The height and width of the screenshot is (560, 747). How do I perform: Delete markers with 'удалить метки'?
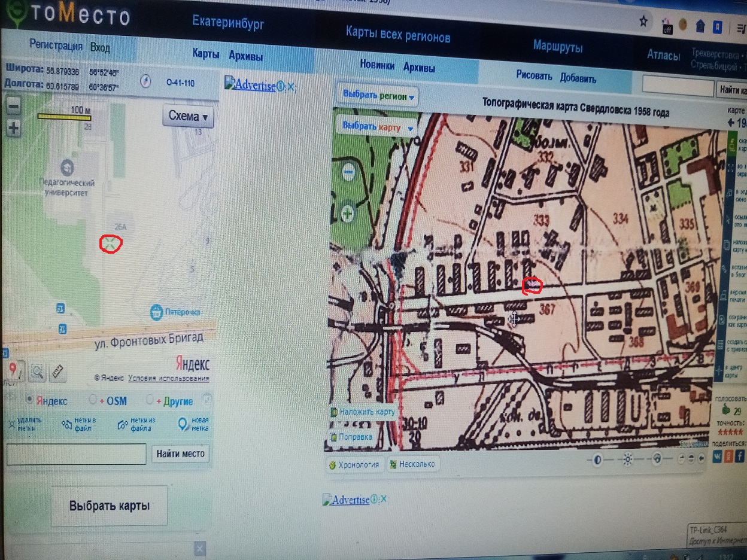pos(26,424)
